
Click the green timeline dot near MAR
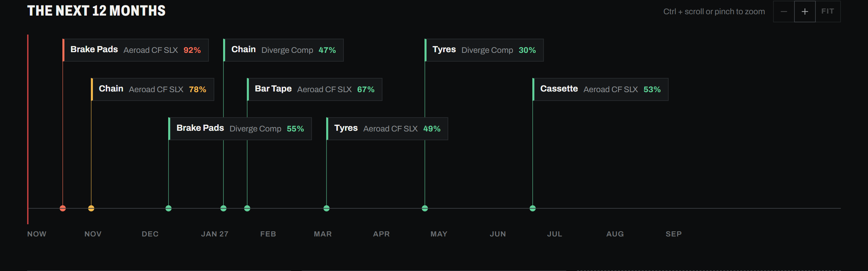(x=327, y=208)
